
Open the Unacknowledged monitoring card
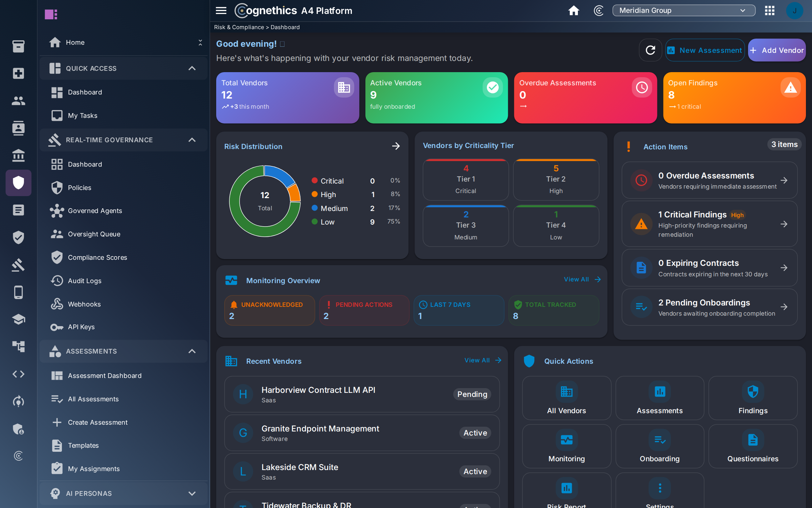[269, 310]
